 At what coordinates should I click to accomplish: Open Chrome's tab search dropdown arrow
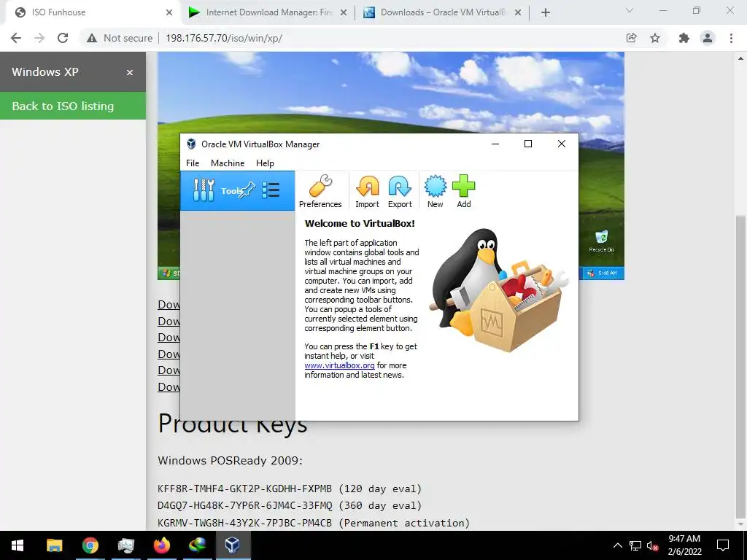pyautogui.click(x=630, y=10)
